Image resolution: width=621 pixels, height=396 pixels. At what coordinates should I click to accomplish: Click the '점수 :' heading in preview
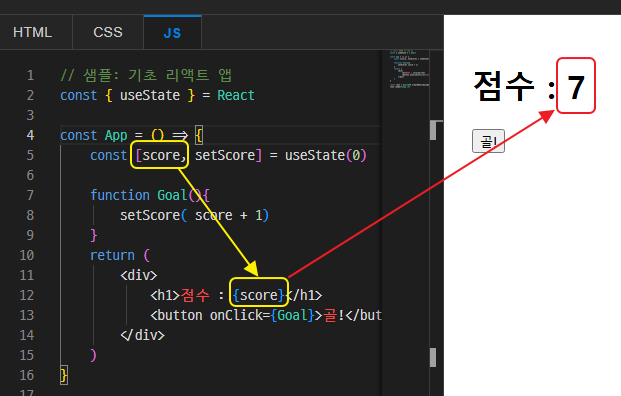514,86
